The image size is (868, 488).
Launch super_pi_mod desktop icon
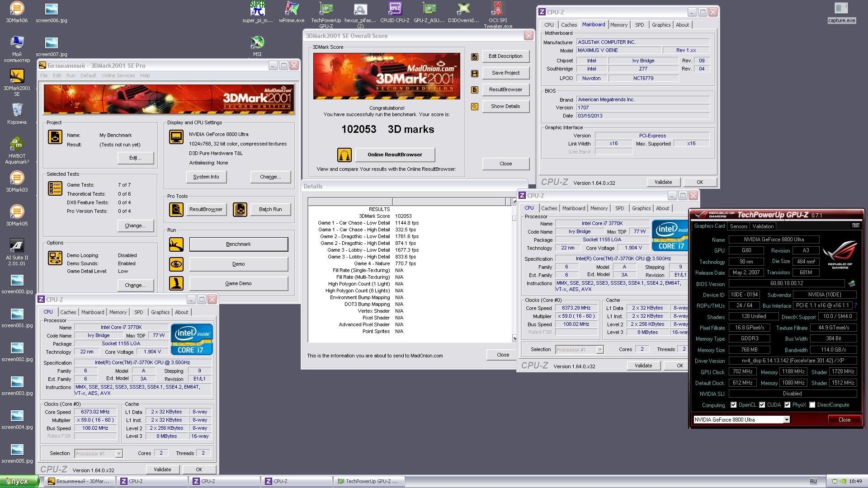point(257,12)
